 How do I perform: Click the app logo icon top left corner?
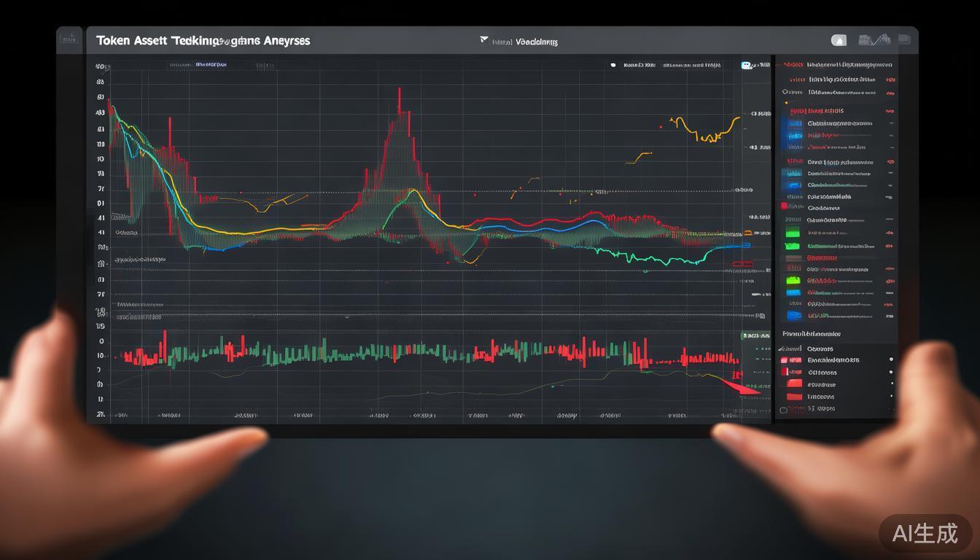coord(69,40)
